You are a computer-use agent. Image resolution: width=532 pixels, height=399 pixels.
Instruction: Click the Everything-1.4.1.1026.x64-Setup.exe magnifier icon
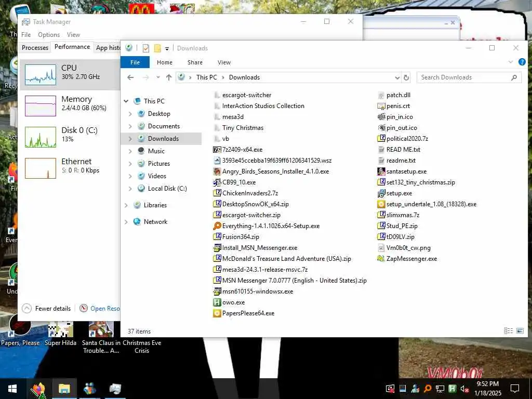coord(217,226)
